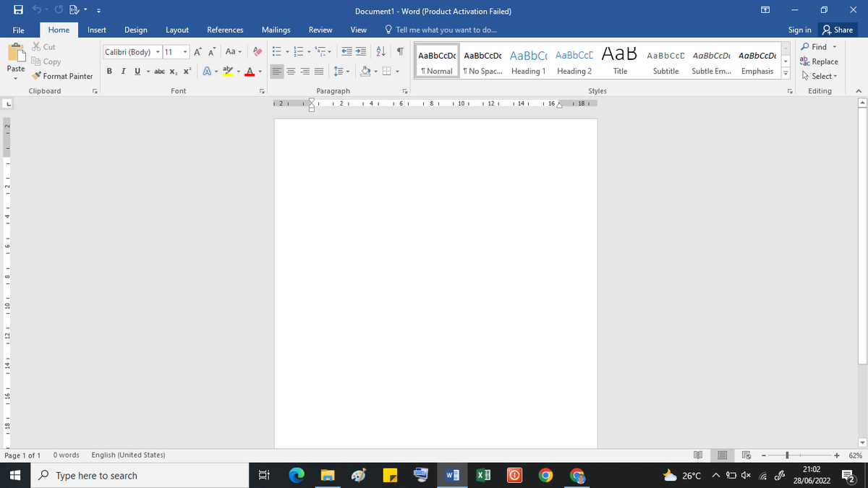Insert a bulleted list
The width and height of the screenshot is (868, 488).
(276, 52)
